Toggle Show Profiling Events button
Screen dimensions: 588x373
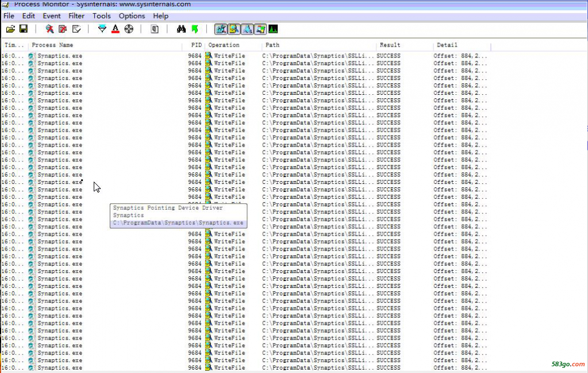tap(273, 29)
